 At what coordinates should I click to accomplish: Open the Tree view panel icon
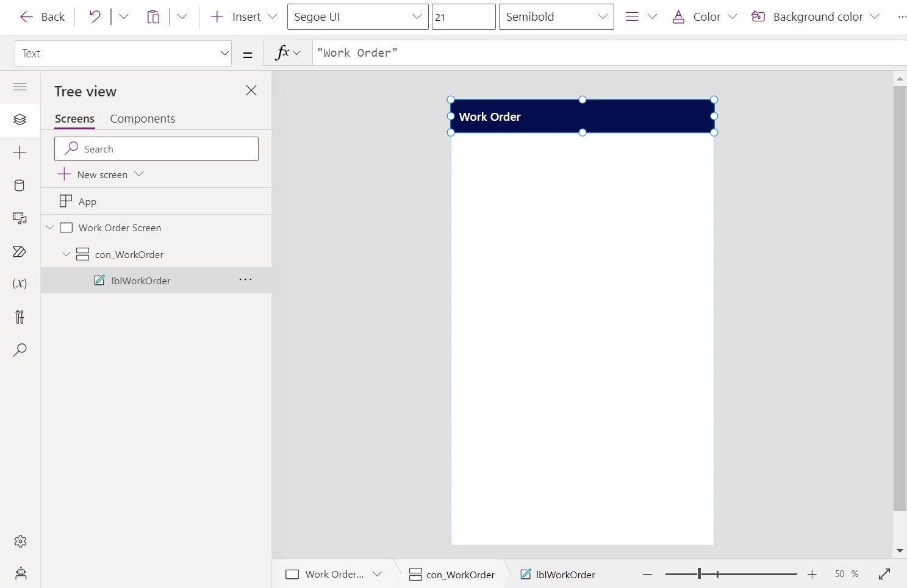coord(20,120)
